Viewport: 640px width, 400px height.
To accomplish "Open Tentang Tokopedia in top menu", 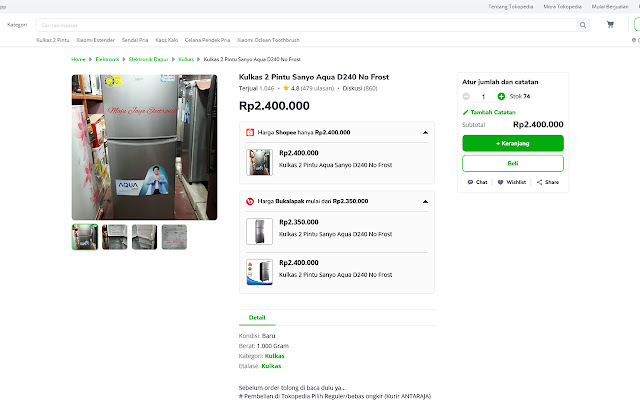I will [x=508, y=6].
